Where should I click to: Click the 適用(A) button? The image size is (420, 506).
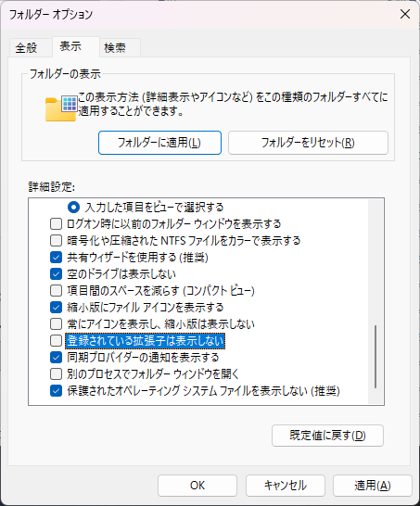tap(373, 486)
